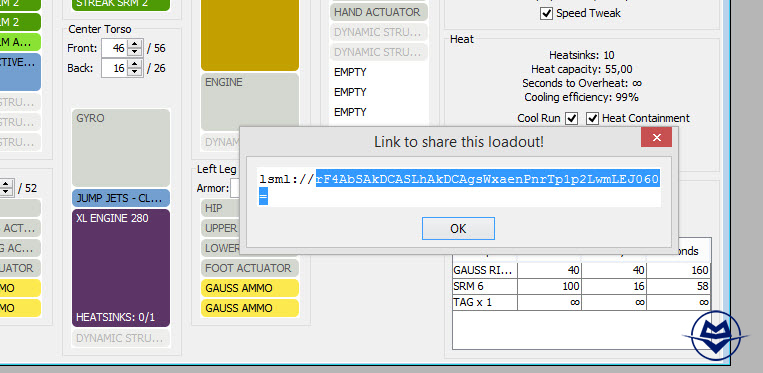Toggle the Cool Run checkbox
Image resolution: width=763 pixels, height=373 pixels.
coord(572,118)
